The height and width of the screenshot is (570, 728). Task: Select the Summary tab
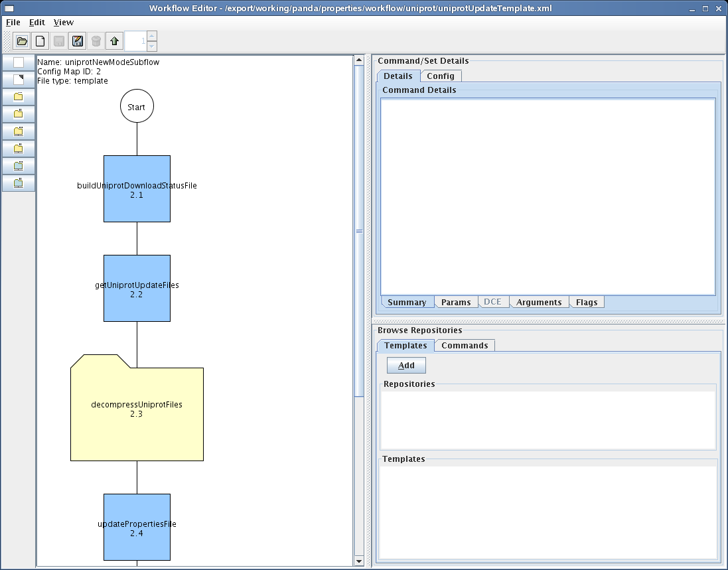click(x=407, y=302)
